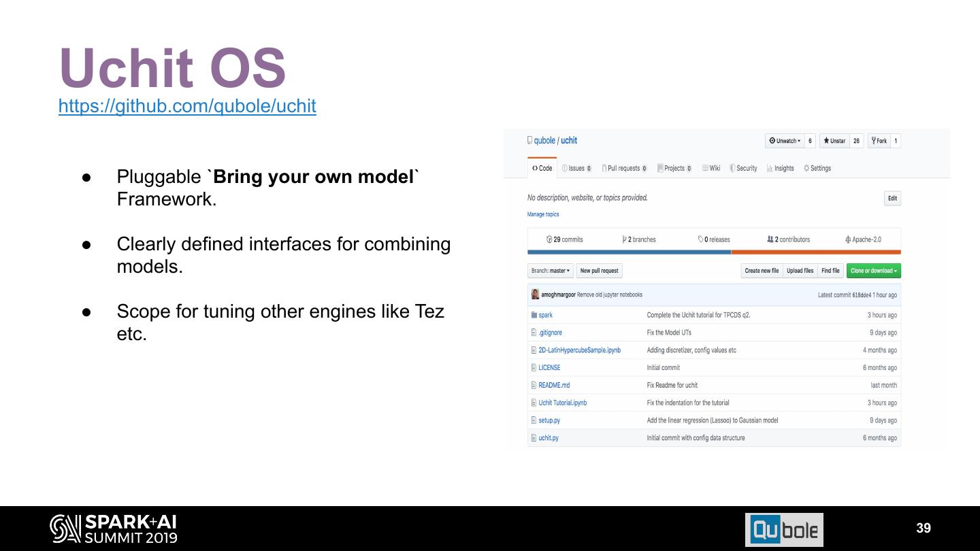The image size is (980, 551).
Task: Follow the github.com/qubole/uchit link
Action: click(x=187, y=106)
